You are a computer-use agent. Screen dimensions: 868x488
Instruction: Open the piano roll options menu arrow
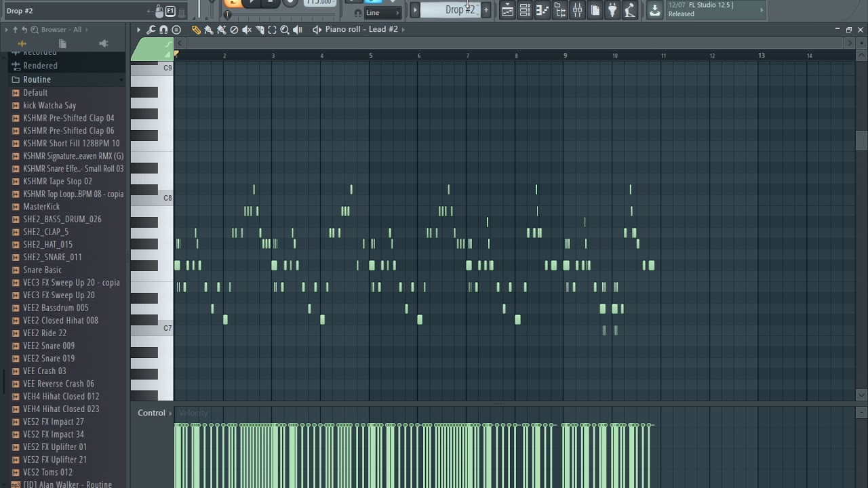(138, 30)
